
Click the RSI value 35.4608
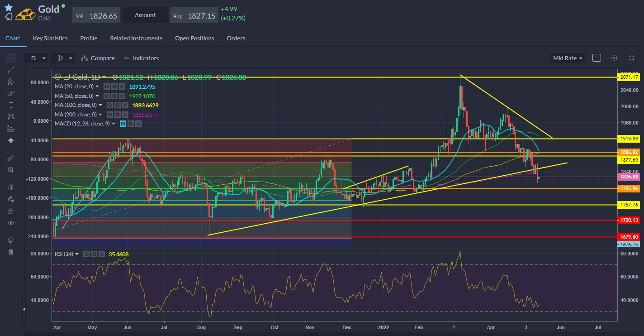[x=118, y=254]
